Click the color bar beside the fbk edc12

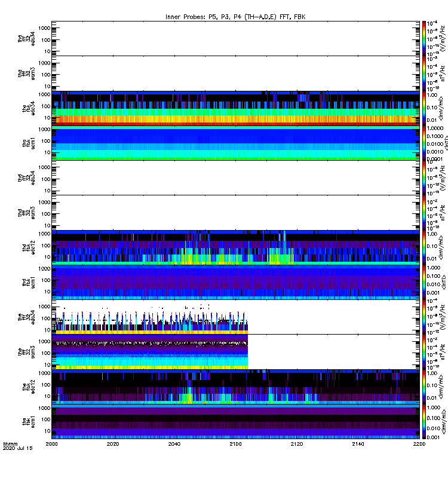coord(424,387)
